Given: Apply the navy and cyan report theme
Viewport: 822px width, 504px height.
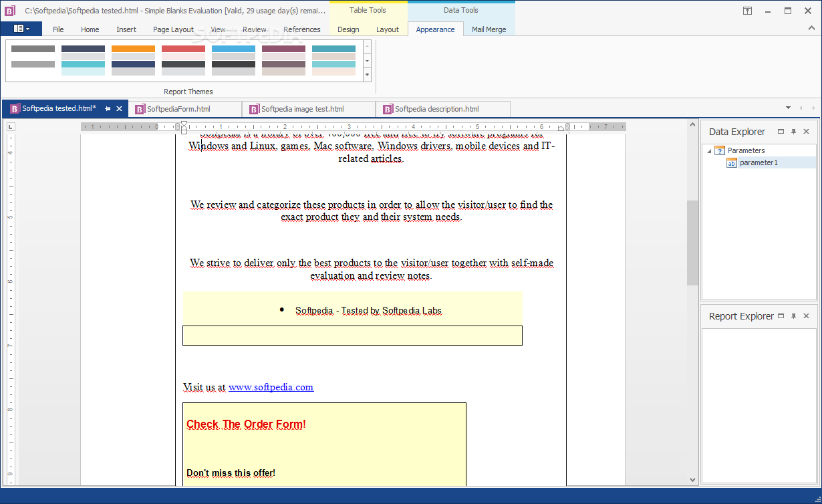Looking at the screenshot, I should (x=84, y=59).
